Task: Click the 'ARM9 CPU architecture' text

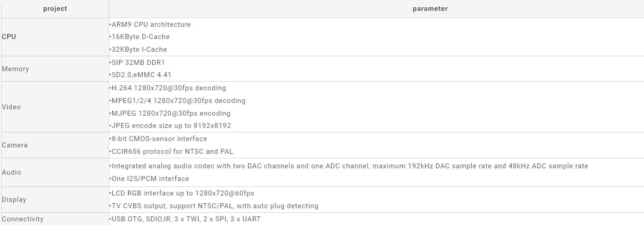Action: tap(150, 24)
